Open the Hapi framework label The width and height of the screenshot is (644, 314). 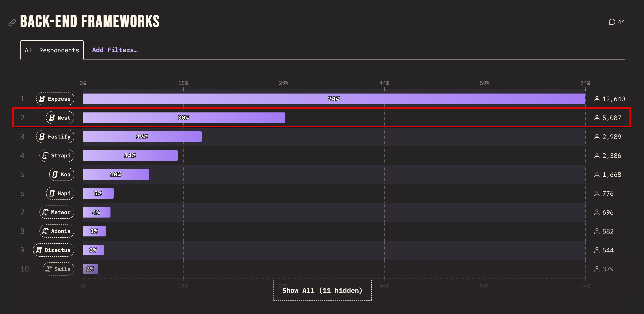pyautogui.click(x=60, y=193)
